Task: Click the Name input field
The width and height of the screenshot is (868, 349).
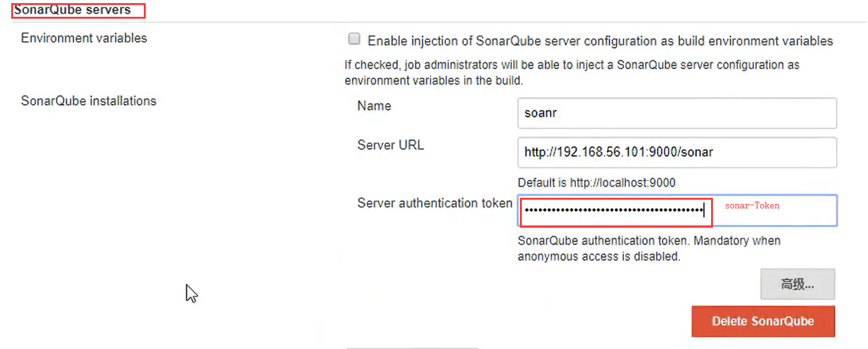Action: (676, 113)
